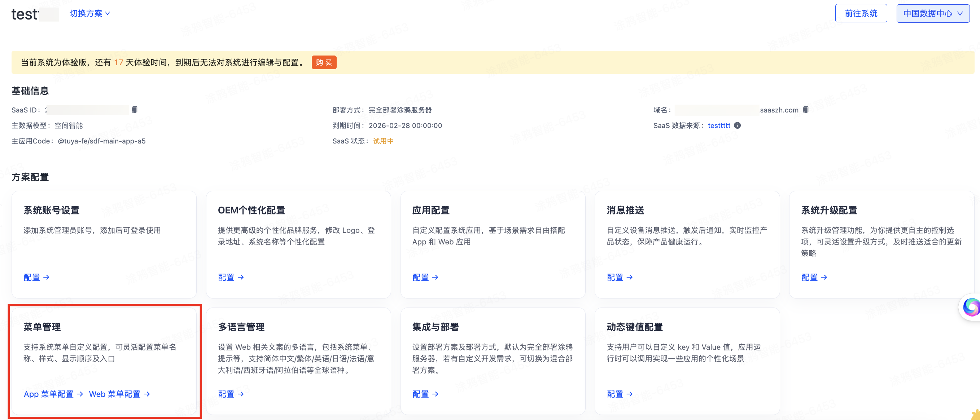Screen dimensions: 980x420
Task: Click the arrow icon after 系统升级配置's 配置 link
Action: (x=824, y=277)
